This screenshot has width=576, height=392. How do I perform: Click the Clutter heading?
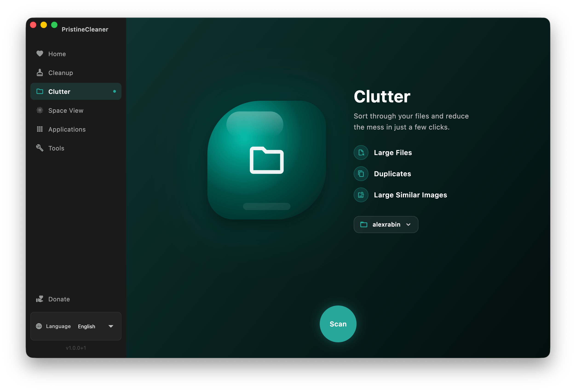coord(382,96)
